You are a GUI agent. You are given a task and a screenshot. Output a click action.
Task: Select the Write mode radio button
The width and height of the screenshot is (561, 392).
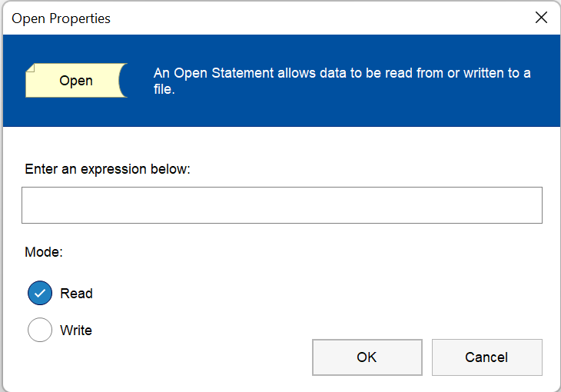pyautogui.click(x=40, y=330)
